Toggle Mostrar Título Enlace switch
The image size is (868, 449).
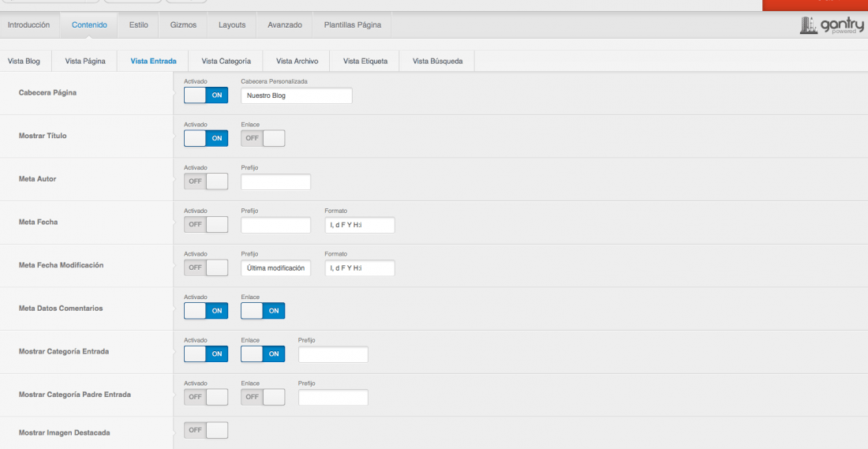tap(263, 138)
